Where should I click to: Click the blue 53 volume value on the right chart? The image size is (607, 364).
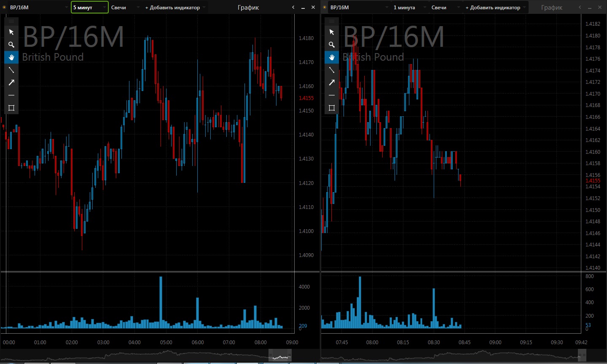click(x=588, y=325)
